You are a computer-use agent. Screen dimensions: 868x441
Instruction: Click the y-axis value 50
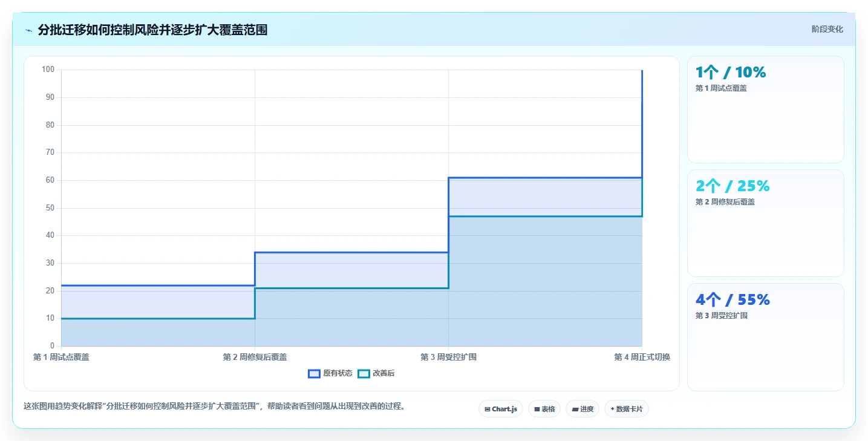pos(50,208)
